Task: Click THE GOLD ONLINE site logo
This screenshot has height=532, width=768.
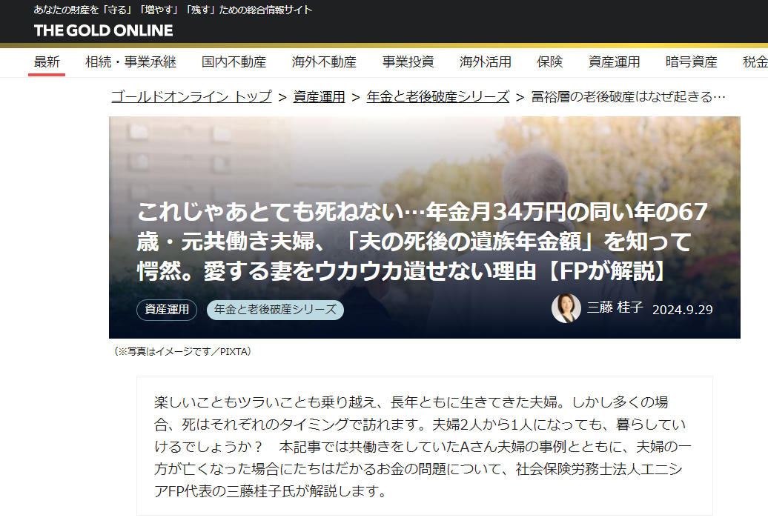Action: pos(103,30)
